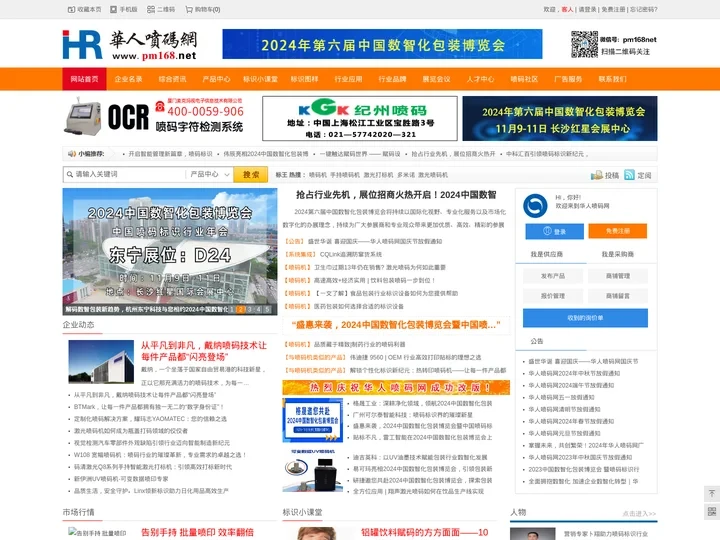Click the search magnifier icon in keyword box

pyautogui.click(x=70, y=174)
